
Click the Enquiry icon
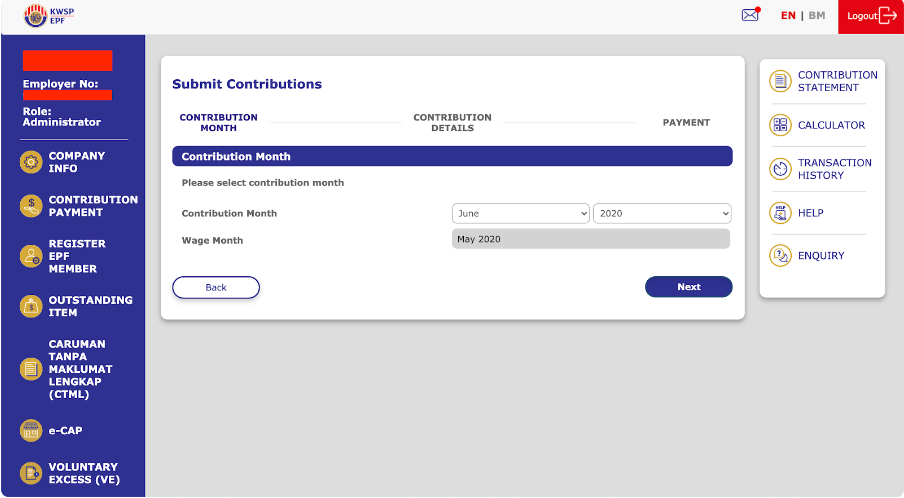[780, 255]
